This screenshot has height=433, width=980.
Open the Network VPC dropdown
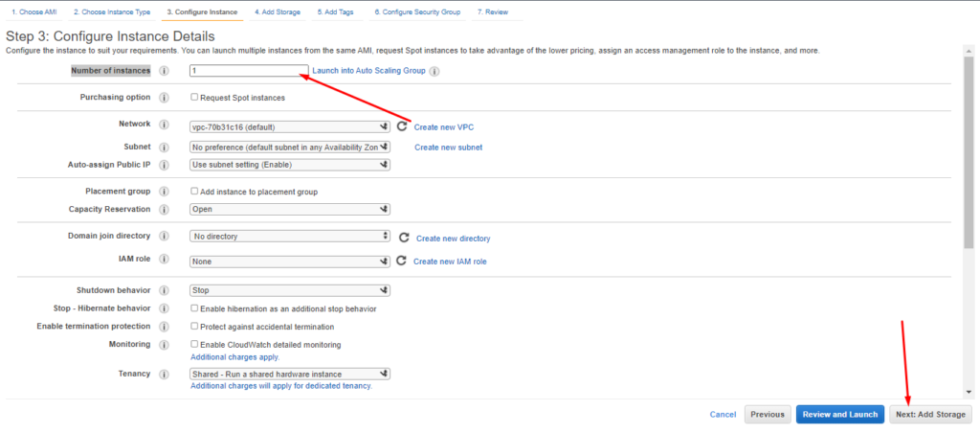click(x=290, y=127)
